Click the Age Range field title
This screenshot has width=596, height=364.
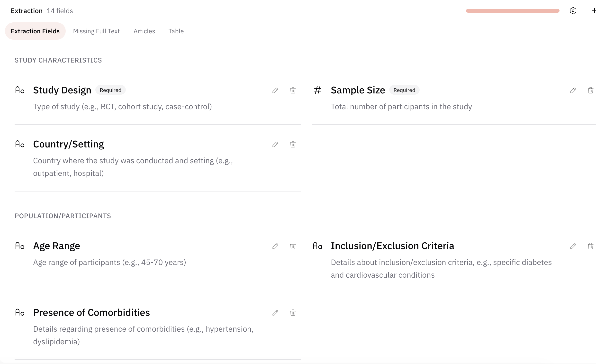[57, 246]
